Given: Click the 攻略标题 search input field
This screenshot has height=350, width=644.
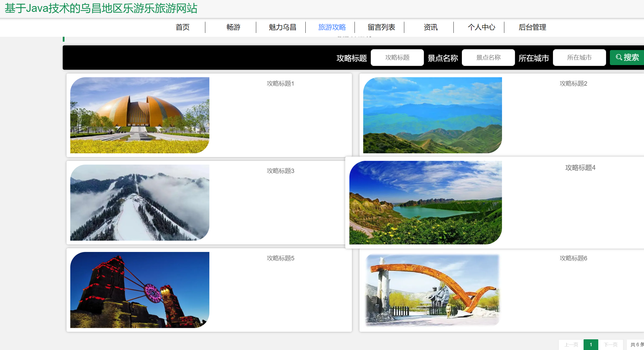Looking at the screenshot, I should [x=397, y=58].
